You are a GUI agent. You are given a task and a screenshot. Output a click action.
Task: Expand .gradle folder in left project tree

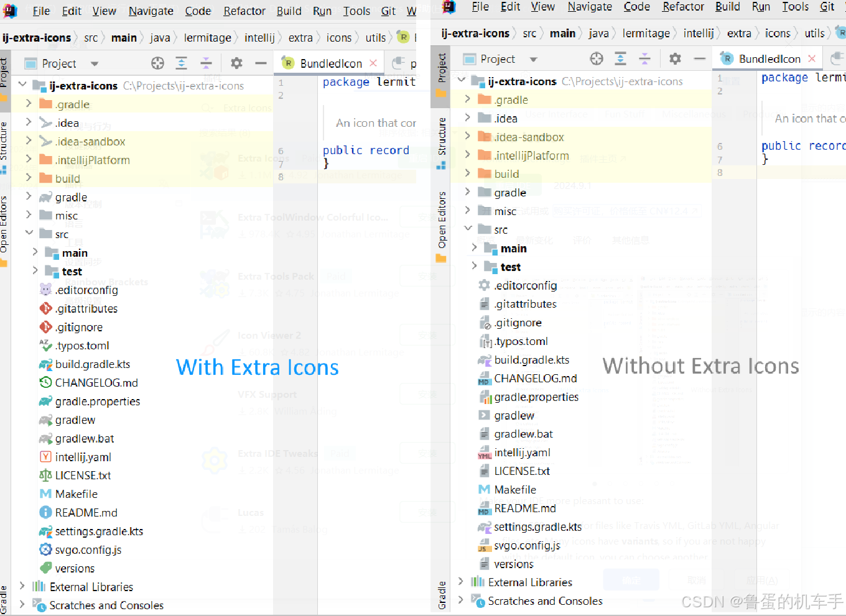click(29, 104)
